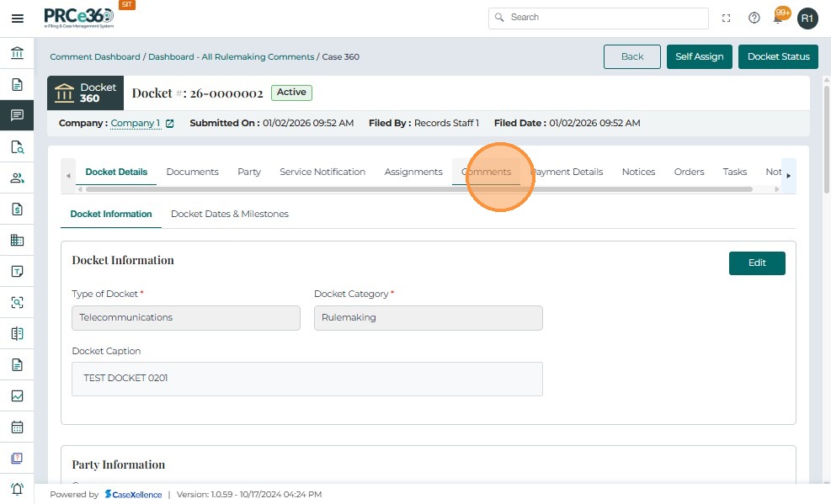Open notifications bell with 99+ badge
The image size is (831, 504).
(x=779, y=17)
